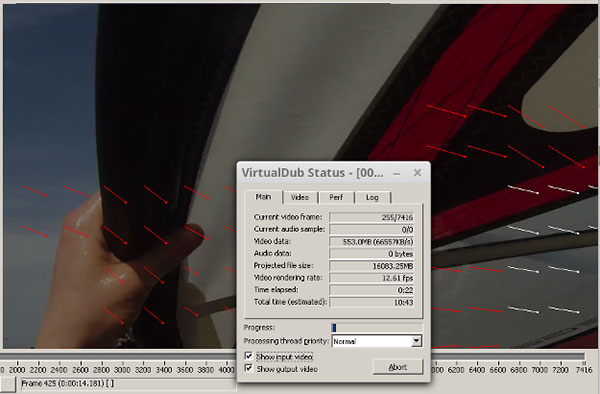Image resolution: width=600 pixels, height=394 pixels.
Task: Expand the processing thread priority dropdown
Action: [417, 341]
